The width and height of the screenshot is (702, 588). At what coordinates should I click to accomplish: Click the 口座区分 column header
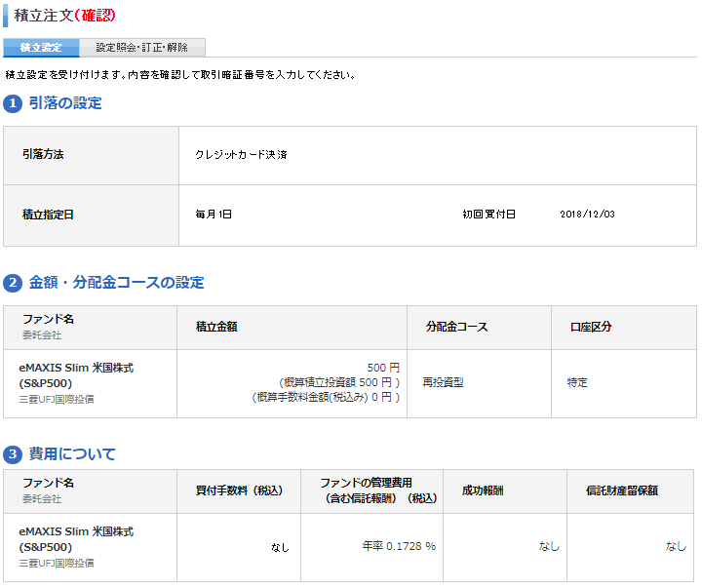[x=591, y=327]
